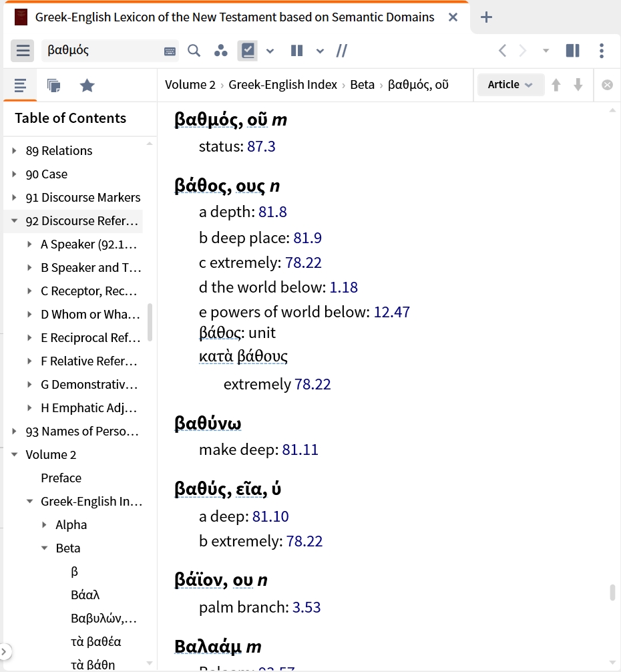This screenshot has width=621, height=672.
Task: Switch to the Favorites star tab
Action: 87,86
